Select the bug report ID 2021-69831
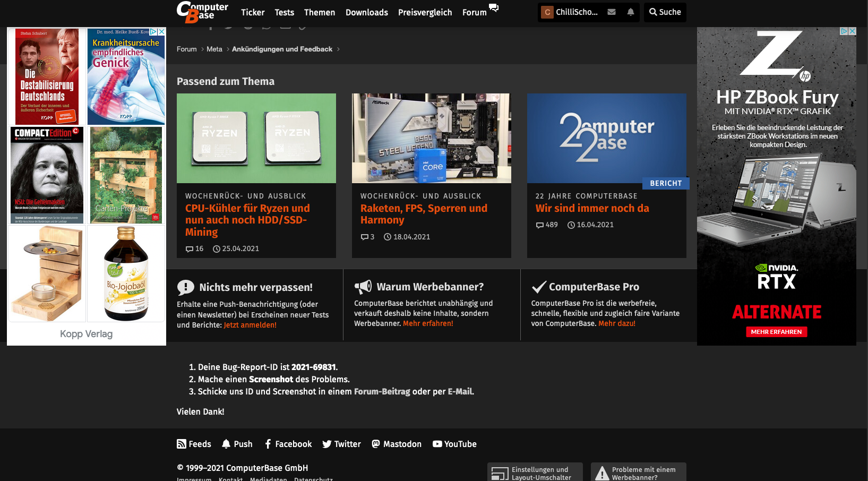This screenshot has height=481, width=868. (x=313, y=367)
